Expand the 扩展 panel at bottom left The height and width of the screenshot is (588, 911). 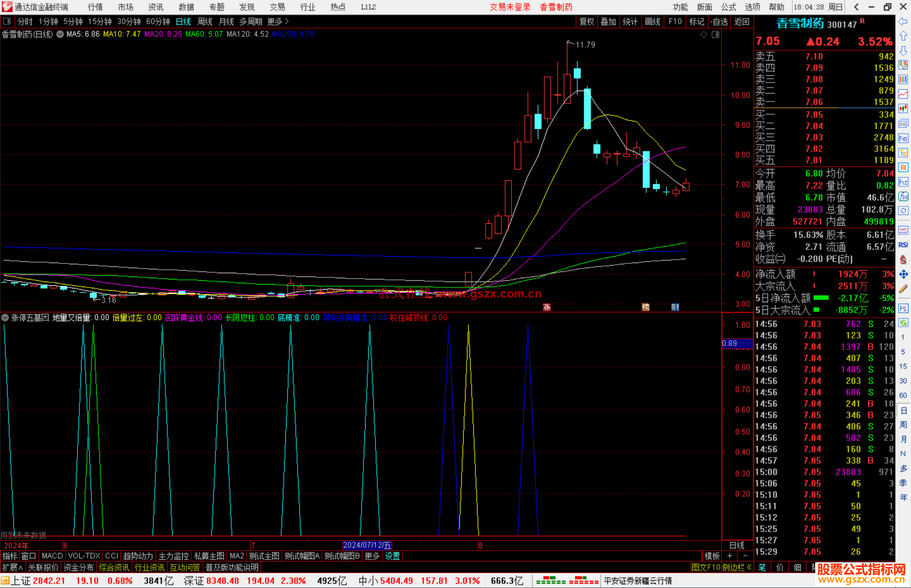13,567
